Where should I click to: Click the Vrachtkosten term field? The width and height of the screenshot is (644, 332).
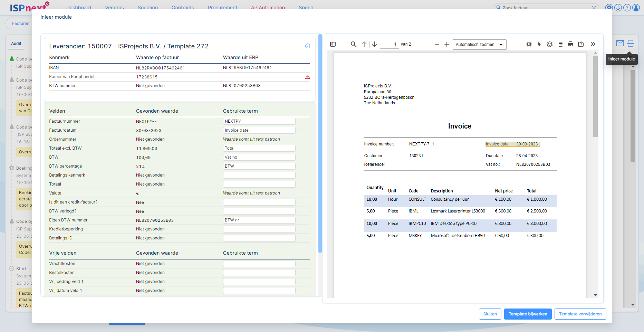pyautogui.click(x=259, y=264)
